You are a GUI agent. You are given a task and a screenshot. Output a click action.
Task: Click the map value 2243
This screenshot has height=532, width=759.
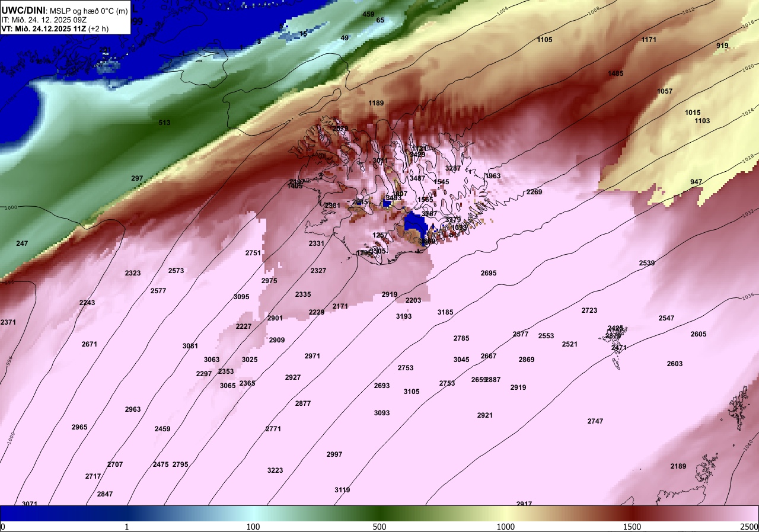coord(87,303)
